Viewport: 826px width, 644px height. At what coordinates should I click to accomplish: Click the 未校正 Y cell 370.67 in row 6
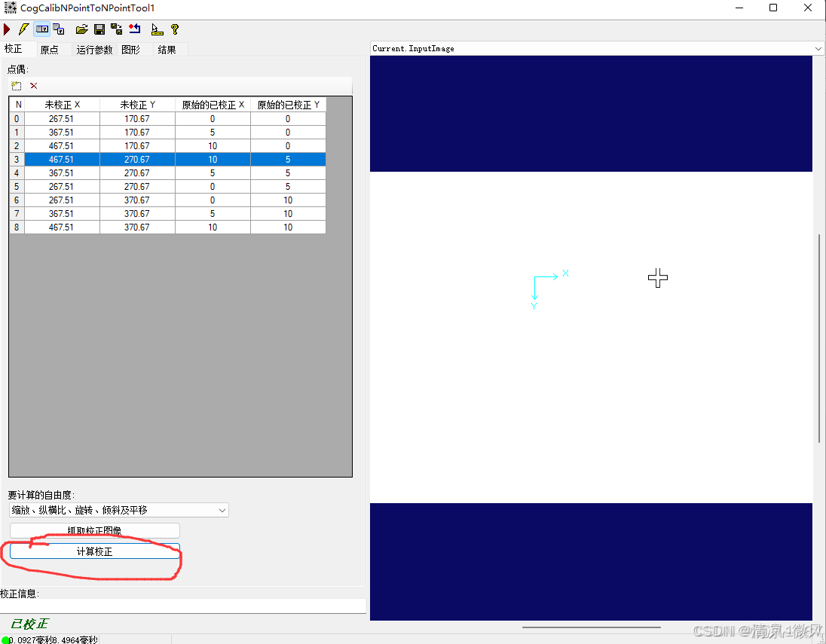coord(137,200)
